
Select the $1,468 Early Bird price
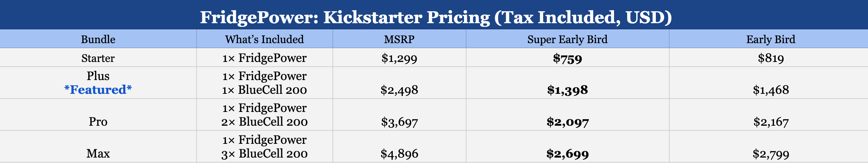tap(771, 90)
